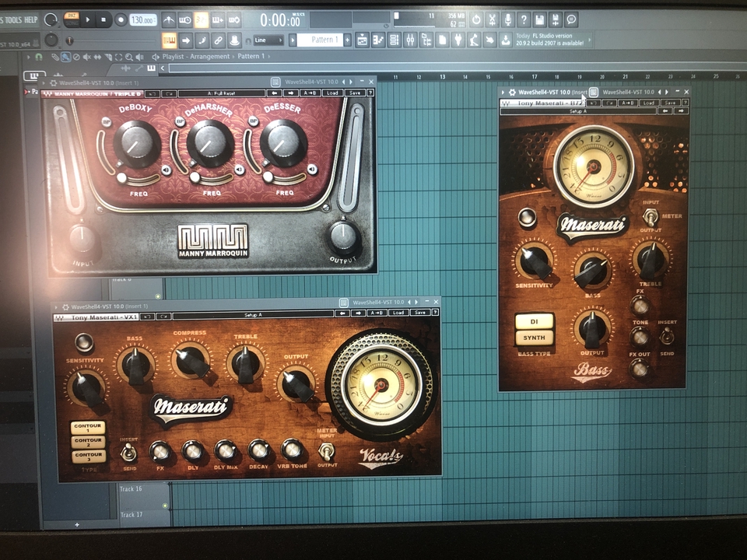The image size is (747, 560).
Task: Toggle the DeEsser BP button
Action: click(x=253, y=121)
